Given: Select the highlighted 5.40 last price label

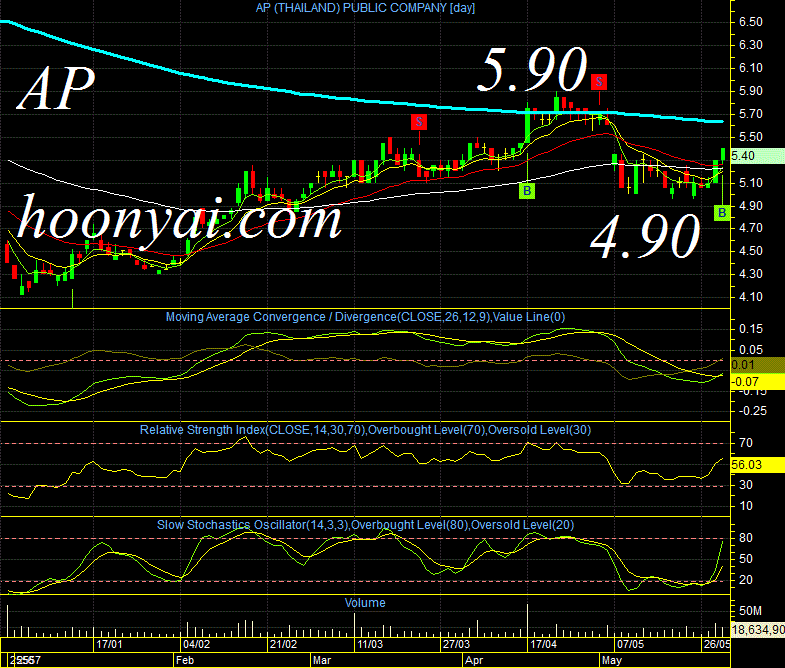Looking at the screenshot, I should coord(757,156).
